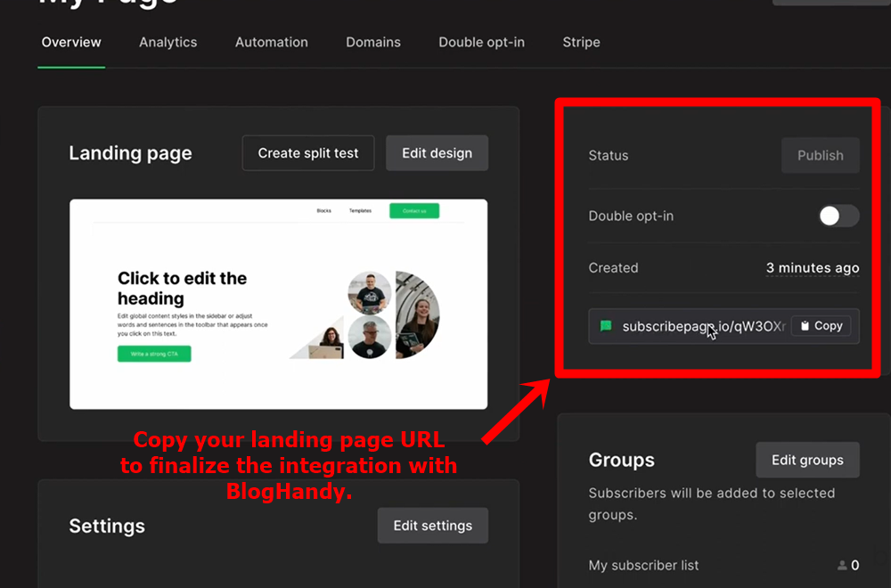Click the Edit groups button
The image size is (891, 588).
[x=807, y=460]
